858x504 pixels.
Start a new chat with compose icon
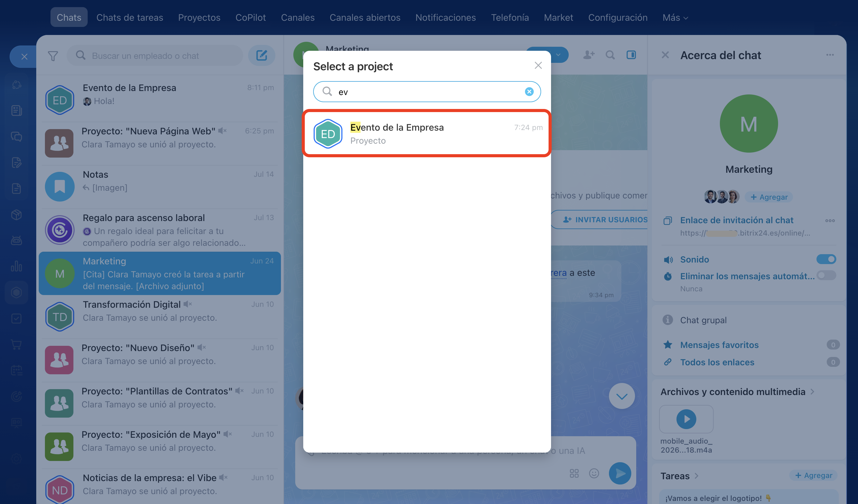pos(261,55)
